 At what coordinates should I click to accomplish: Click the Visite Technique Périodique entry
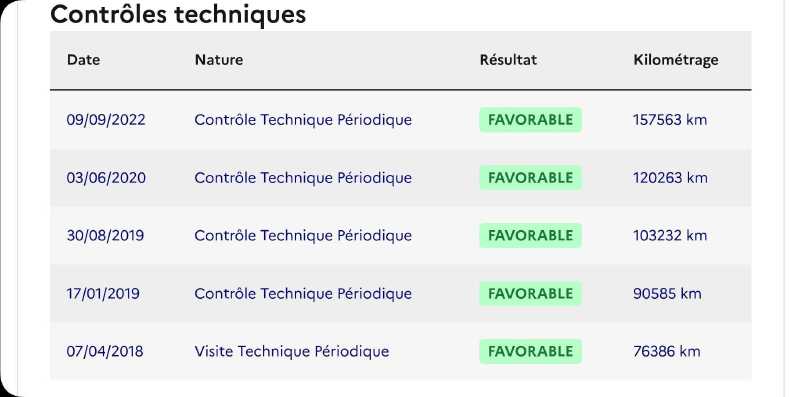click(x=292, y=351)
